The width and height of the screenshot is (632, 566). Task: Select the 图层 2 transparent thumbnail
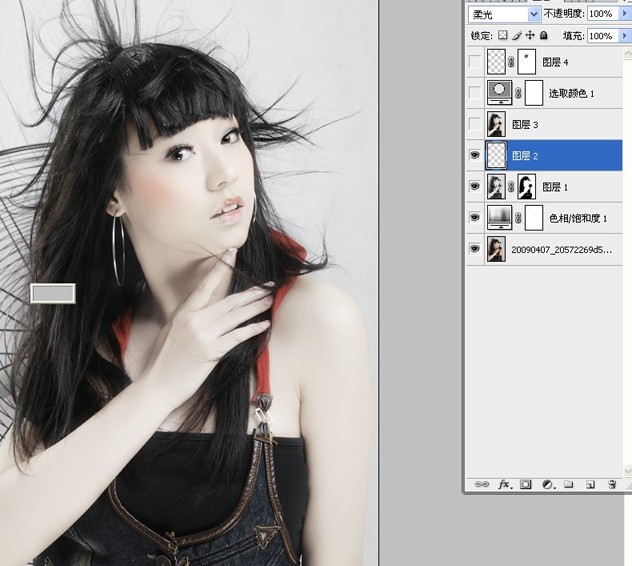496,155
